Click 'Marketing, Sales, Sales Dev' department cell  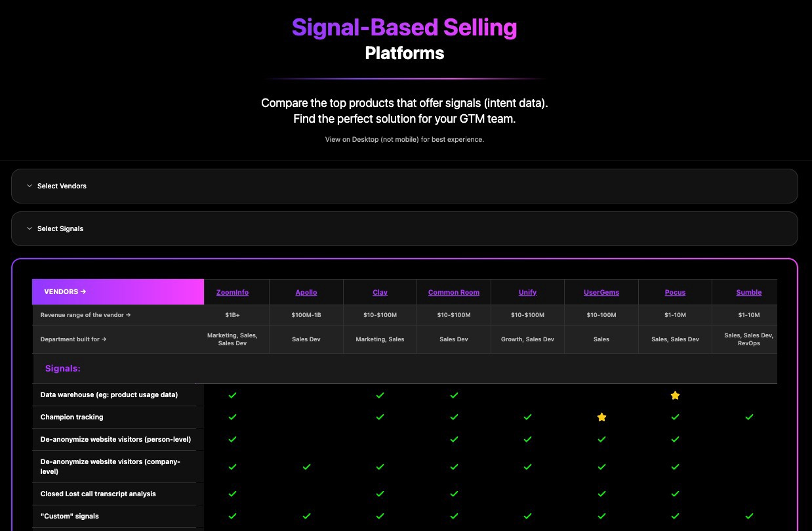click(x=232, y=339)
